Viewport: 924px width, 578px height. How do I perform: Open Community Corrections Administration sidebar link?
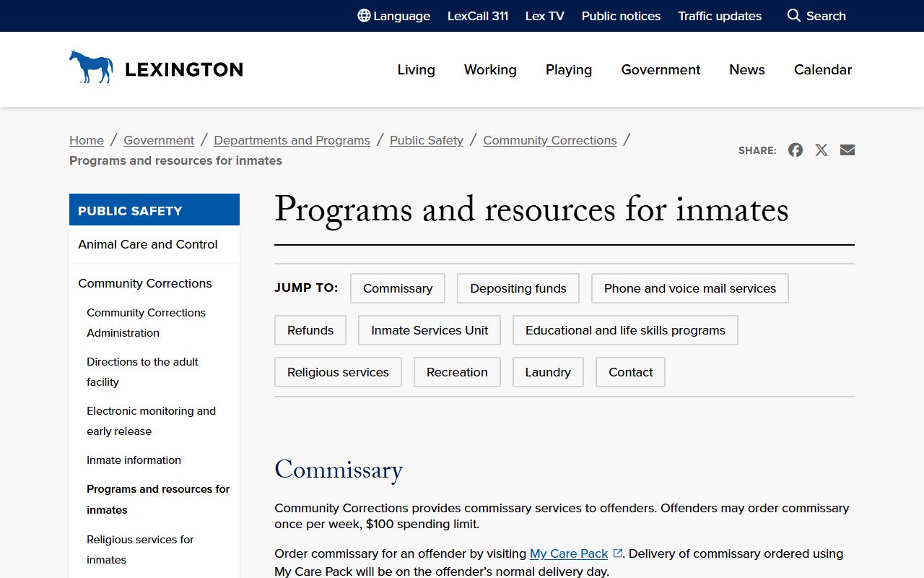pyautogui.click(x=146, y=322)
